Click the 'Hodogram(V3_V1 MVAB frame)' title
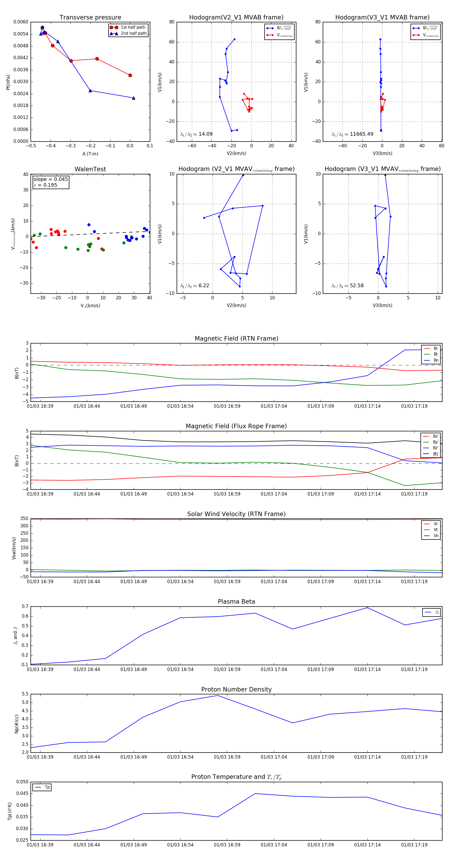This screenshot has height=868, width=473. [x=382, y=18]
